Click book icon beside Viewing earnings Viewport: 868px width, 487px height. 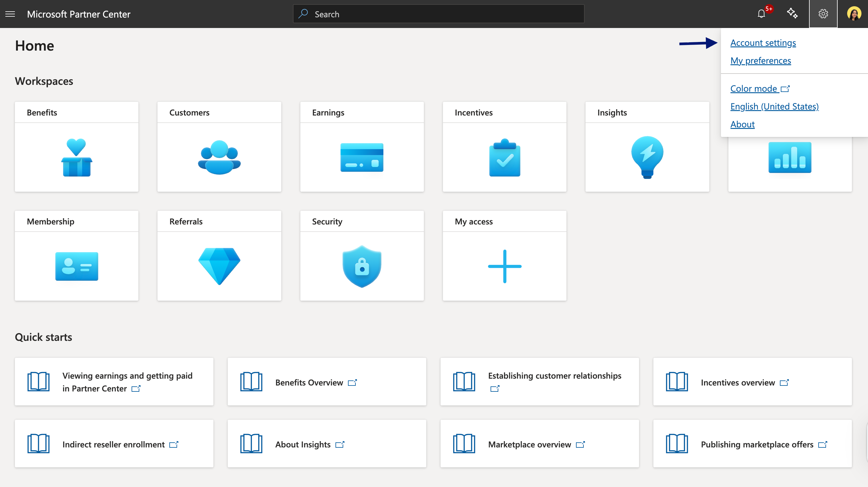38,382
